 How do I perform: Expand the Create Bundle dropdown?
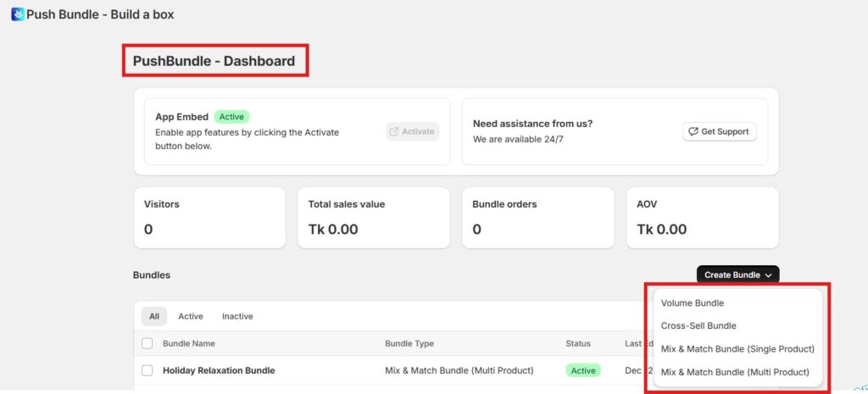pyautogui.click(x=738, y=275)
